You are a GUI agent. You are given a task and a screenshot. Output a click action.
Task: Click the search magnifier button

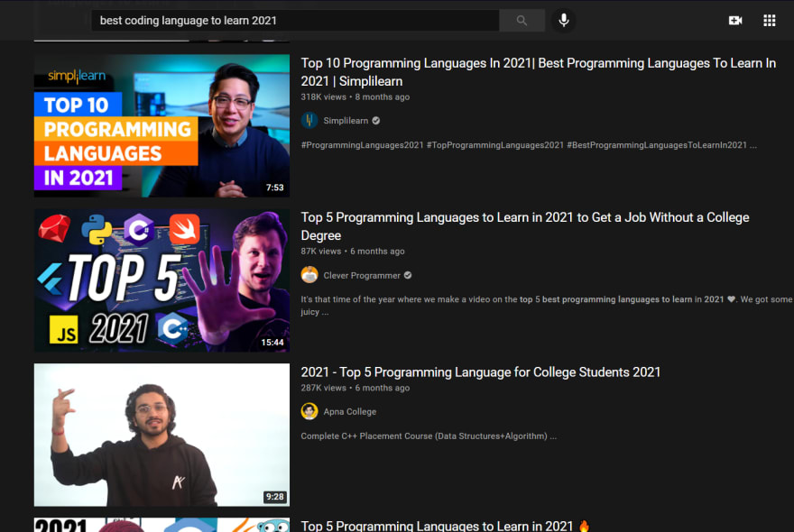(522, 20)
